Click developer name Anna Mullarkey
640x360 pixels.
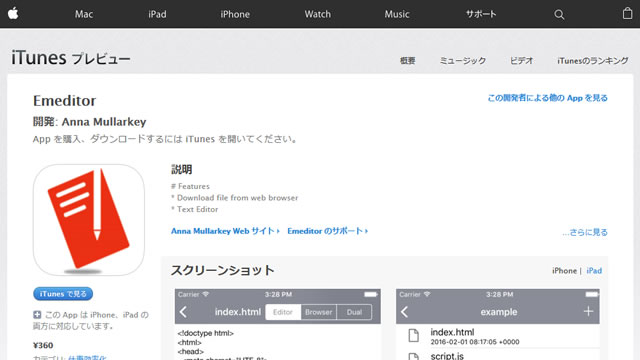[104, 122]
